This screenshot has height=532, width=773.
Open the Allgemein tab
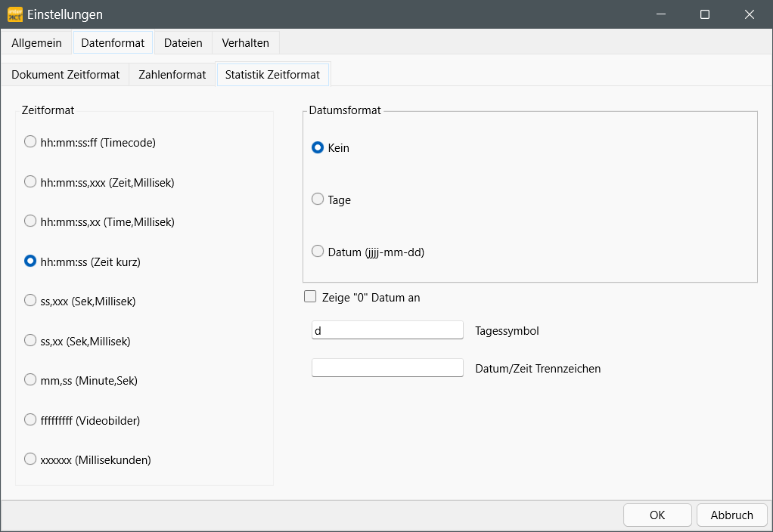(x=36, y=43)
